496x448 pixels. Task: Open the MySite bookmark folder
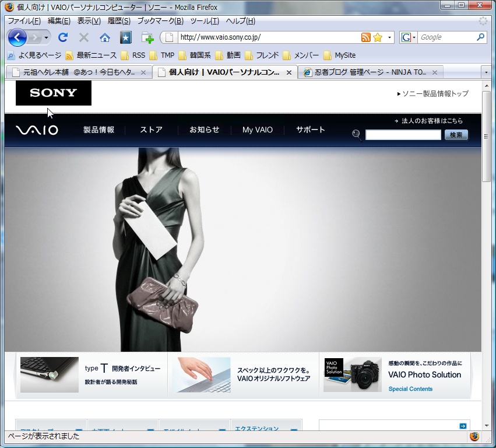(340, 55)
